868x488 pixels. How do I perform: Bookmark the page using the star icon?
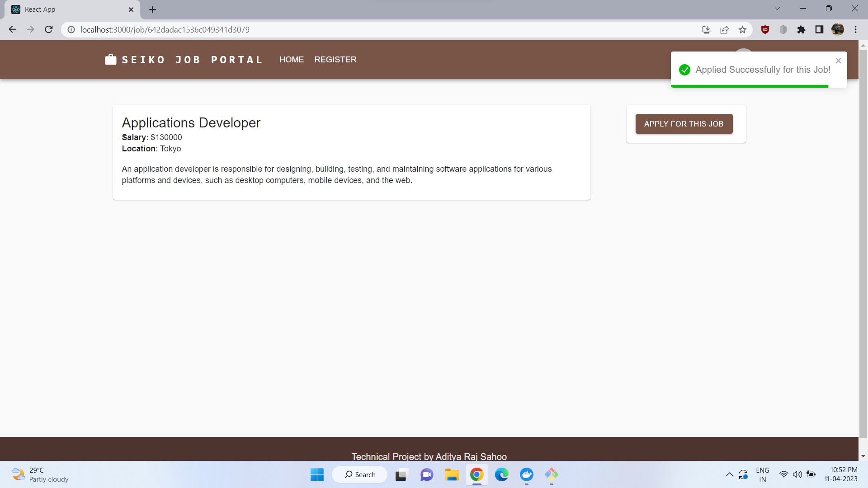coord(742,29)
